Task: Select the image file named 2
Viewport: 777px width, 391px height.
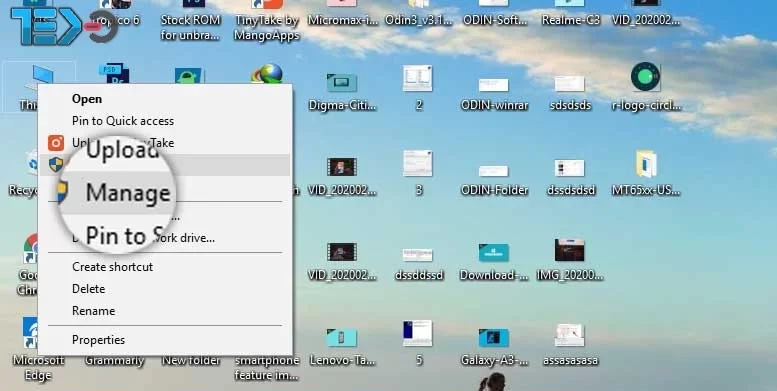Action: 418,78
